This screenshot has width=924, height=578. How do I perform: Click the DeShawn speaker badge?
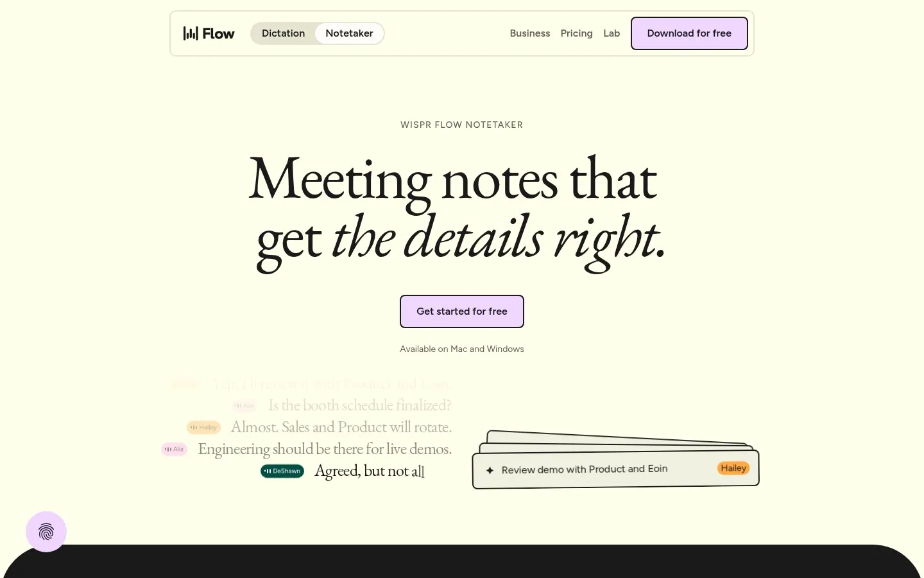tap(282, 471)
